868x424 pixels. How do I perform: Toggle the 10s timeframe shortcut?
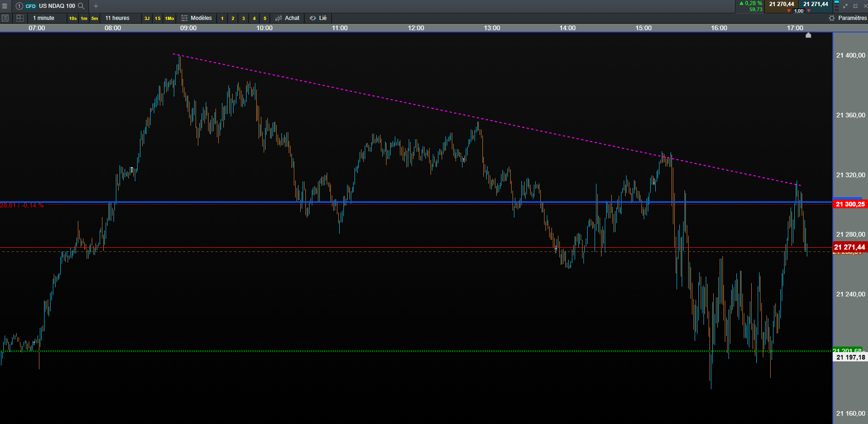73,18
